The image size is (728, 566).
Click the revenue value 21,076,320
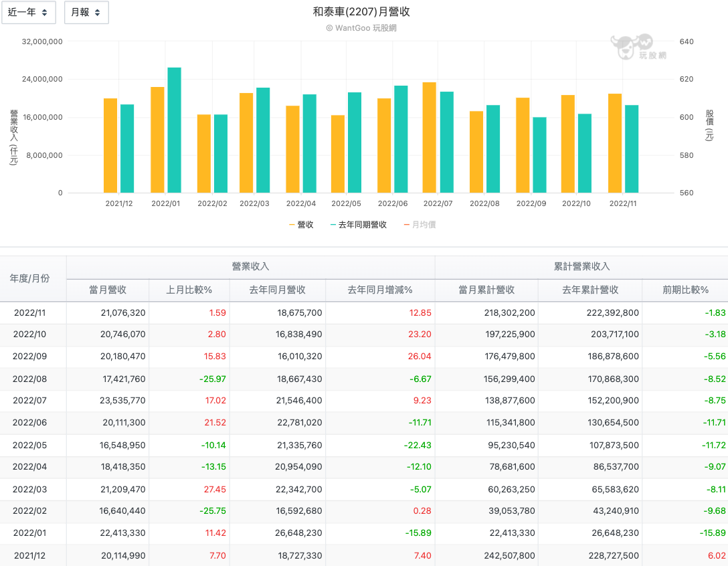point(123,313)
